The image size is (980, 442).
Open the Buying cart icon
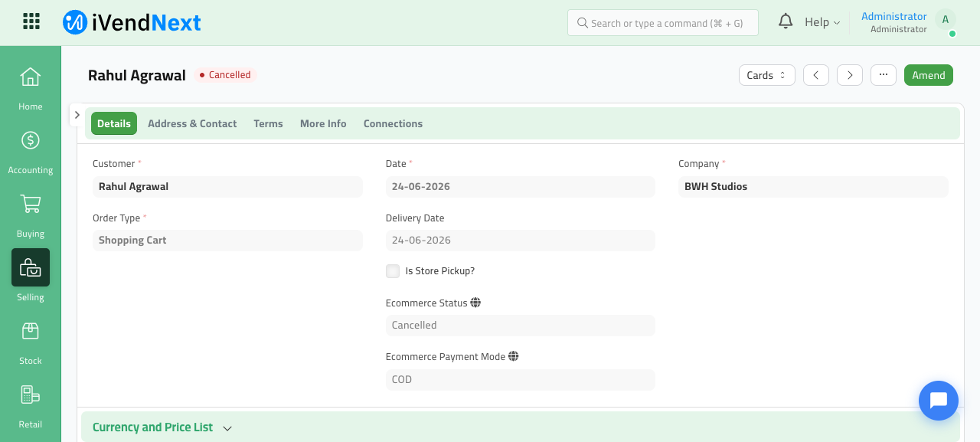click(30, 204)
